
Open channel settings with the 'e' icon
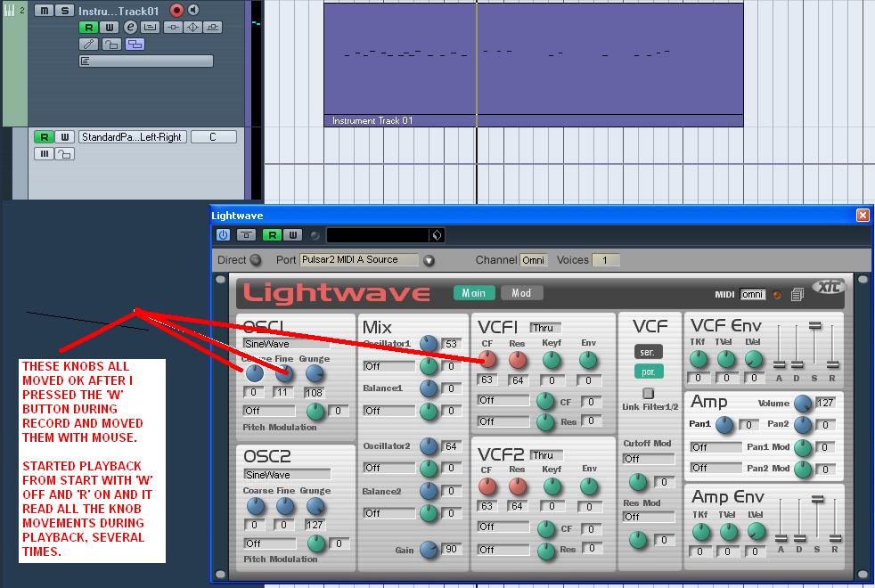128,27
